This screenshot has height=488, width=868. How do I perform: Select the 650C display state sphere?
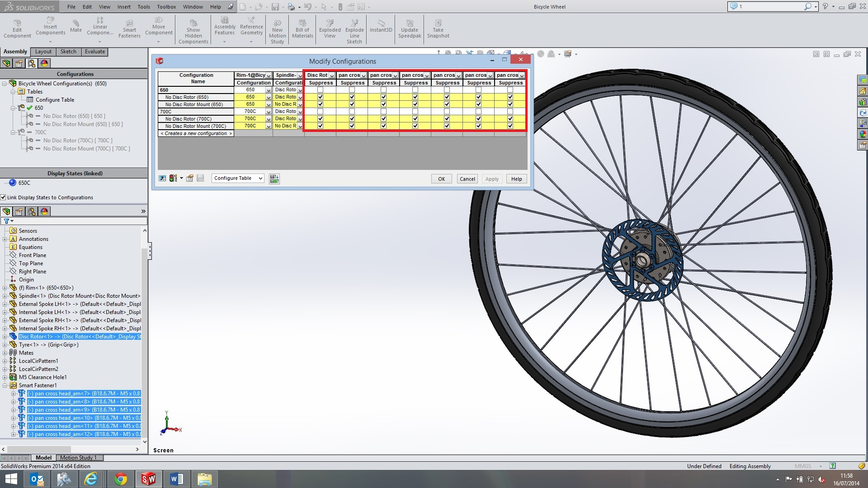click(x=13, y=183)
